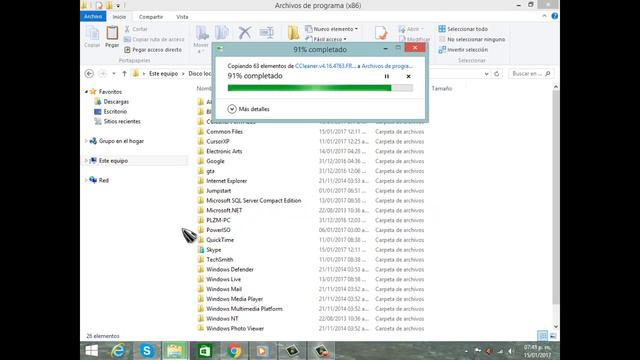The image size is (640, 360).
Task: Click the Back navigation arrow
Action: tap(89, 73)
